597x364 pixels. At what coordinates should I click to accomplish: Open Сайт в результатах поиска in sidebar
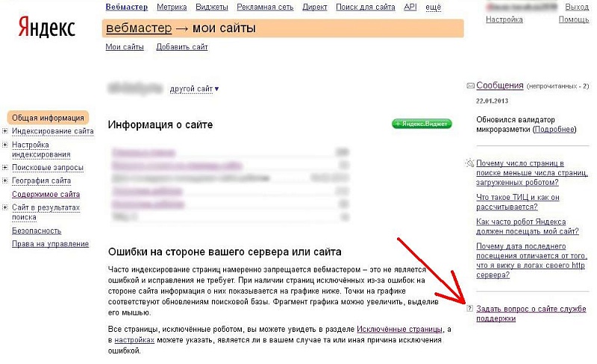click(46, 212)
